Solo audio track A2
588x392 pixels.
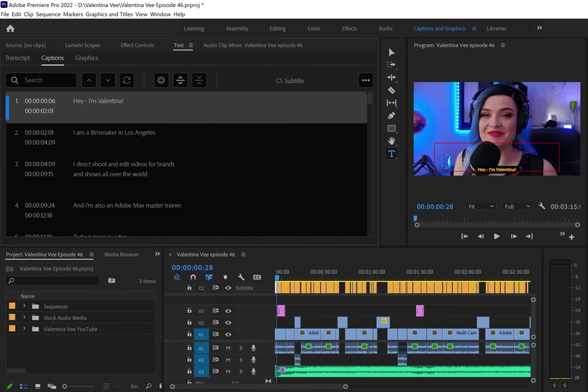(x=241, y=360)
